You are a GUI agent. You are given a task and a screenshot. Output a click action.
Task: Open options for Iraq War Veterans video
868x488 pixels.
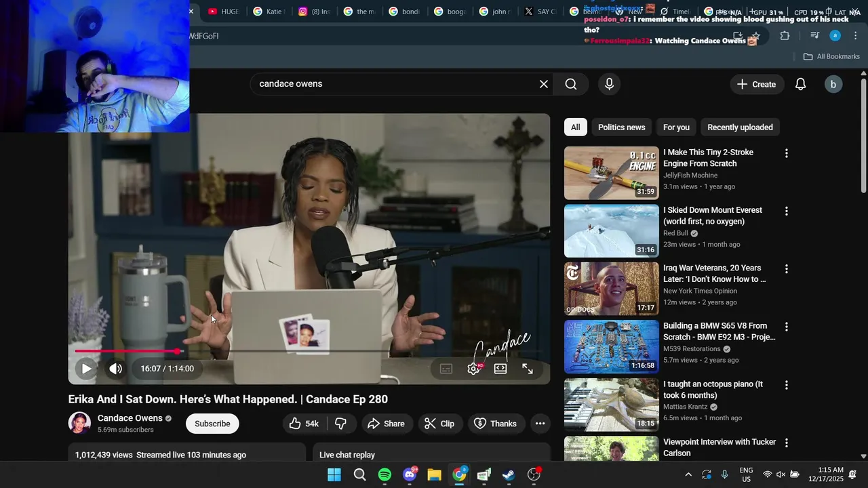click(x=787, y=269)
